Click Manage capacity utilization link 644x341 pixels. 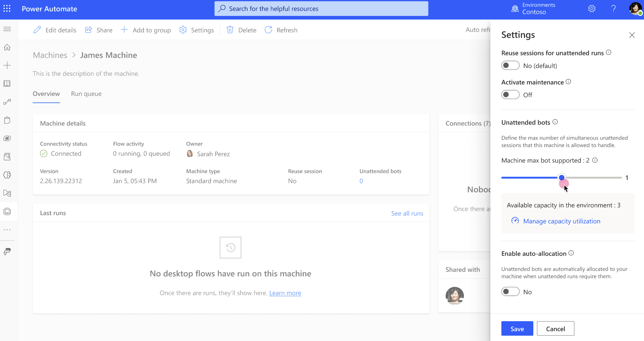[x=562, y=221]
